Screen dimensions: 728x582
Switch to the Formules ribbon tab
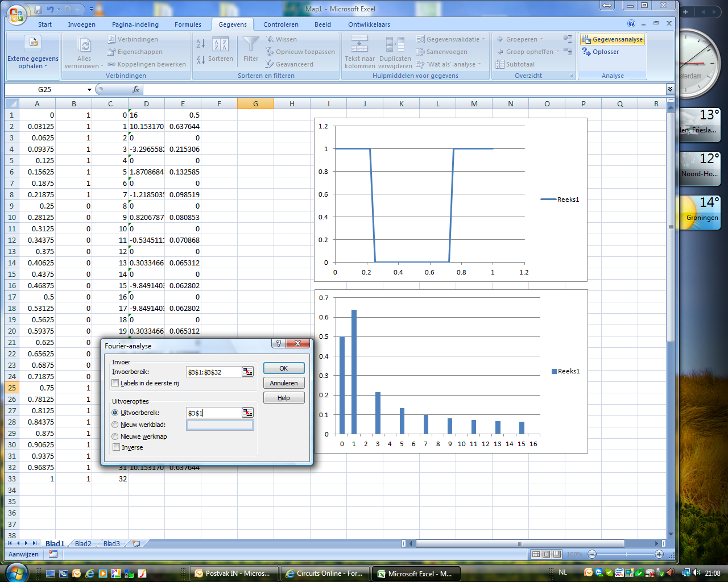188,24
